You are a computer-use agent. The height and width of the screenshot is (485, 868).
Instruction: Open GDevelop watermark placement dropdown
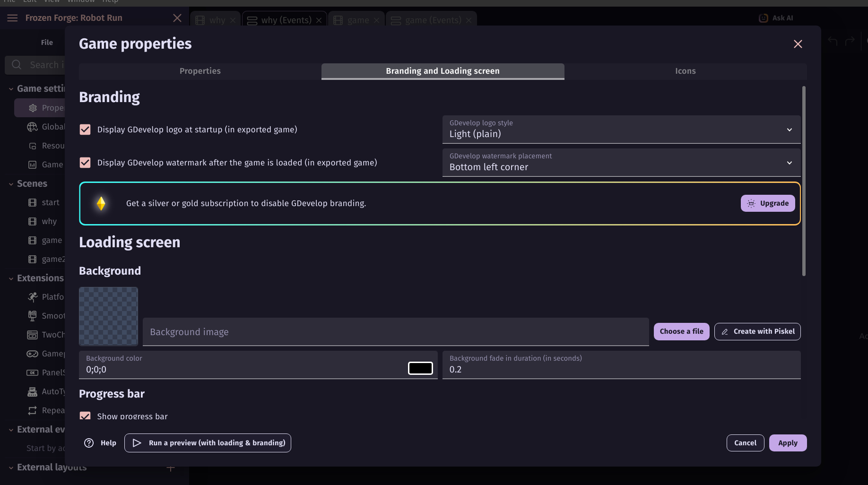click(621, 163)
